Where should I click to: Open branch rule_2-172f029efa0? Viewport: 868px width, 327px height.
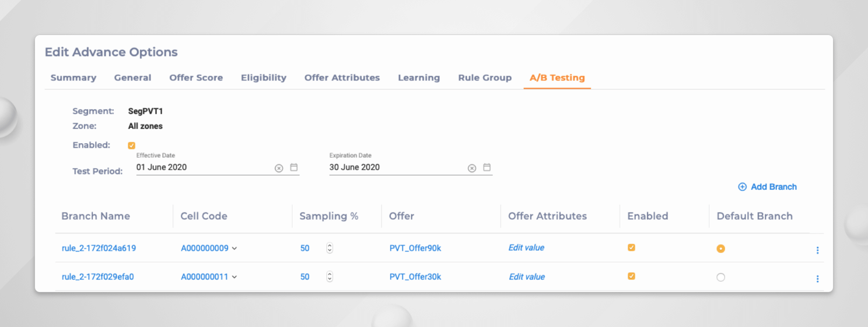tap(97, 277)
